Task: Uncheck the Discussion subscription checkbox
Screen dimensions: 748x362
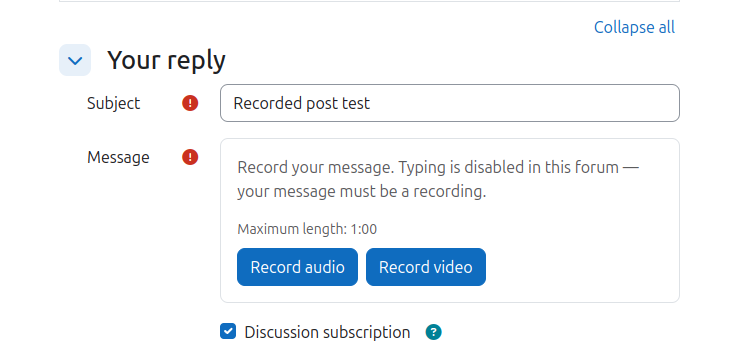Action: coord(228,331)
